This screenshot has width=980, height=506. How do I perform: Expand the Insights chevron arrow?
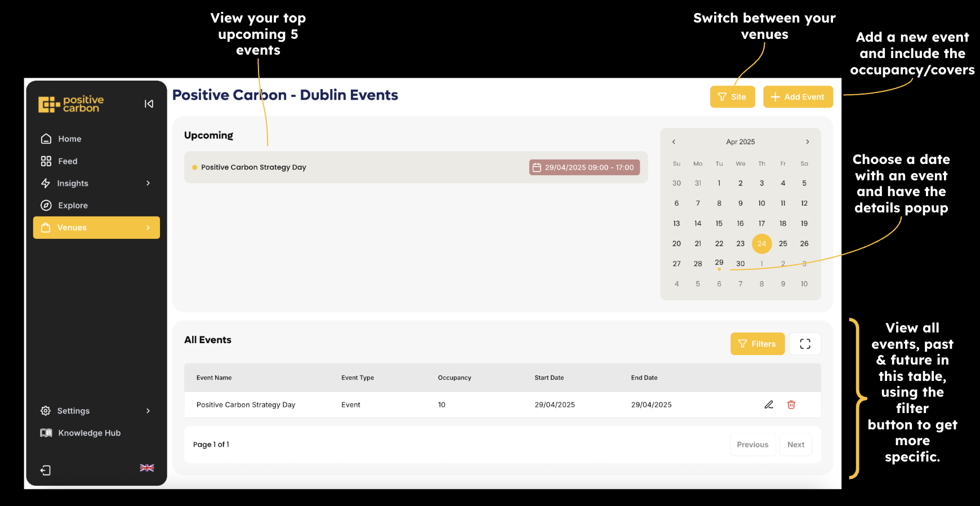tap(148, 183)
